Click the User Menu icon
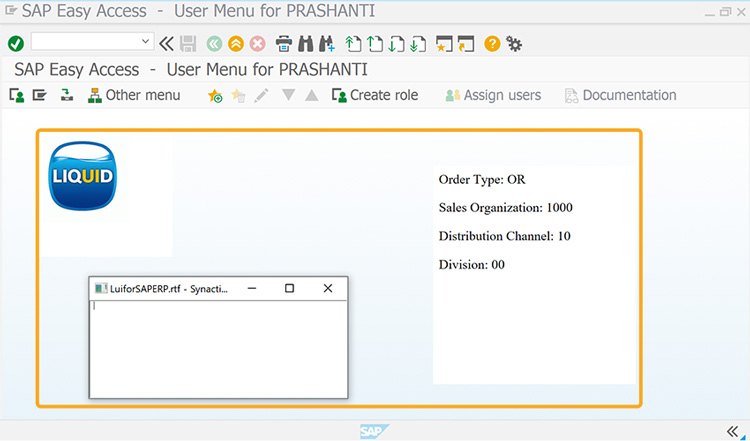The image size is (750, 441). pyautogui.click(x=17, y=95)
